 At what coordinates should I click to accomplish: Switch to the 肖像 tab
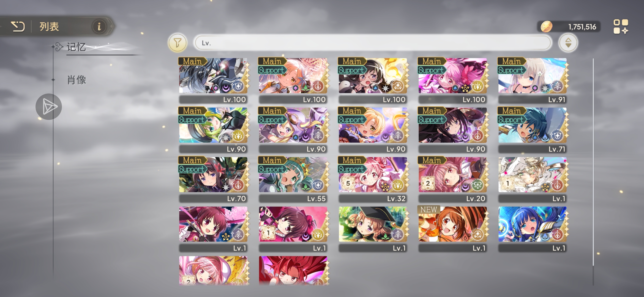77,80
